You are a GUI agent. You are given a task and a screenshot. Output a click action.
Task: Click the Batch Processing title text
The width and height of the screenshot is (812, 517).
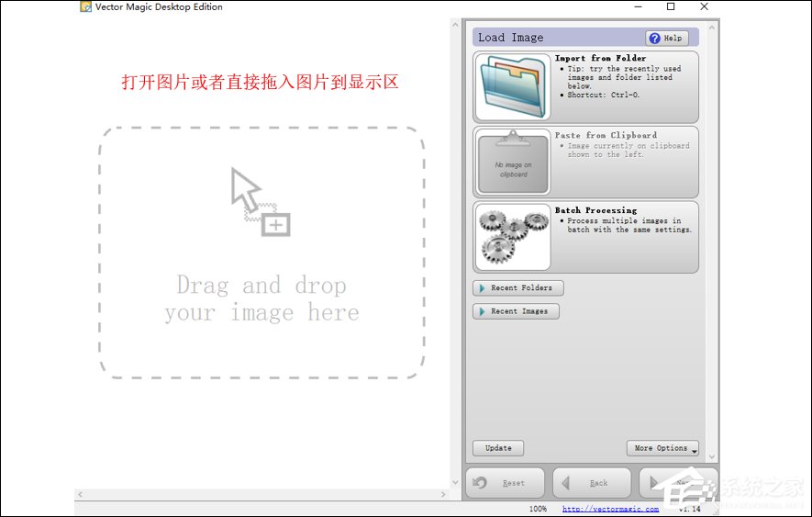[x=596, y=210]
